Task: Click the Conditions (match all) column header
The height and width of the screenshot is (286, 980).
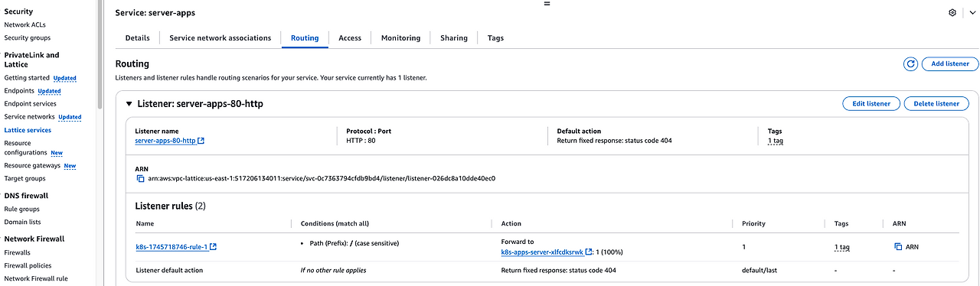Action: [x=335, y=223]
